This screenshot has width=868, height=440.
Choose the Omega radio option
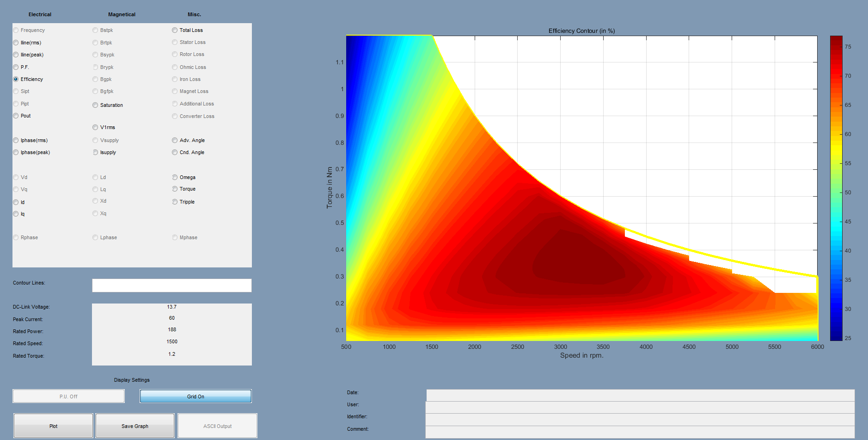175,177
